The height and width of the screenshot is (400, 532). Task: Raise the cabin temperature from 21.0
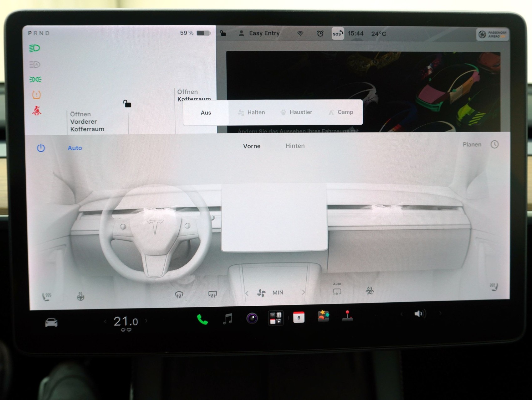(x=146, y=321)
